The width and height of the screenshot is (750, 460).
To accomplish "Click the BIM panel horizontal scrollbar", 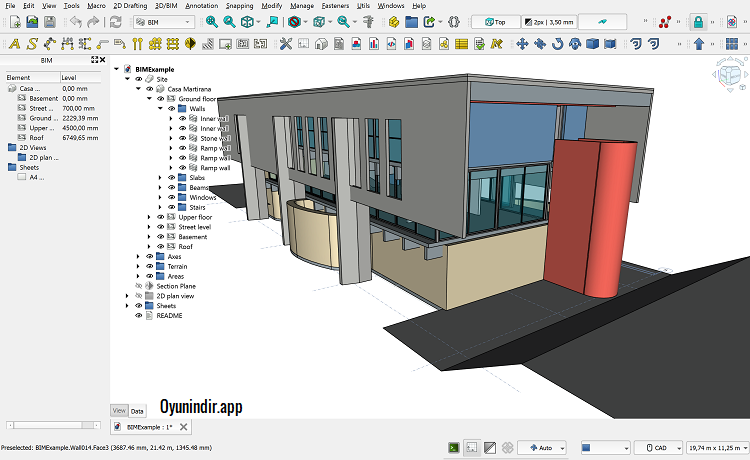I will (x=53, y=425).
